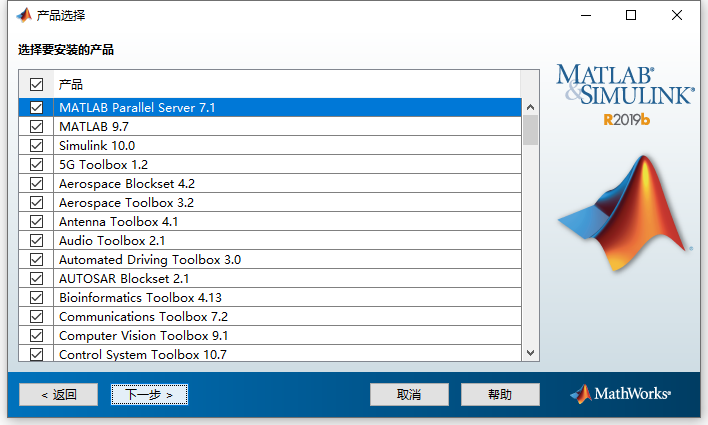
Task: Select Control System Toolbox 10.7 row text
Action: click(x=143, y=354)
